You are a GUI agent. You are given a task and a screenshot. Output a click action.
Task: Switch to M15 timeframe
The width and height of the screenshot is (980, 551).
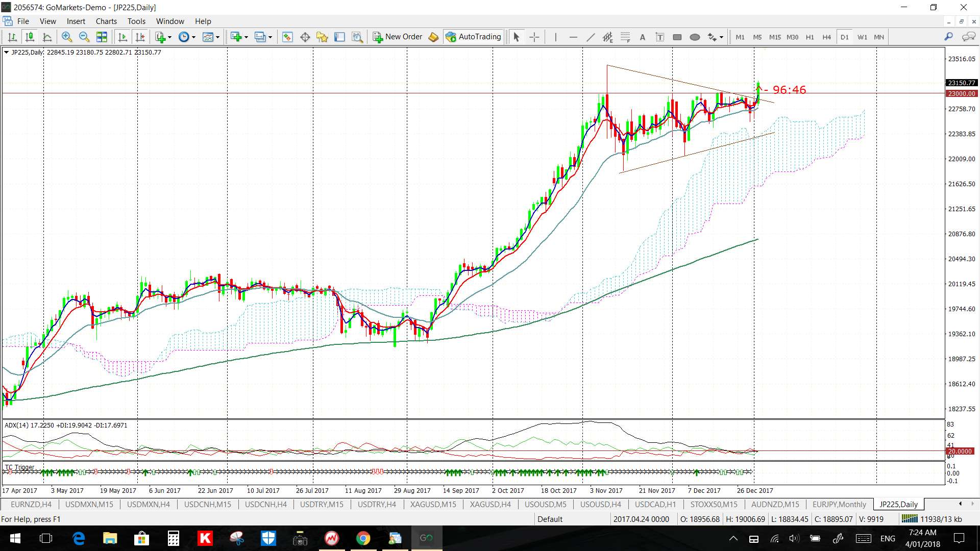coord(775,37)
